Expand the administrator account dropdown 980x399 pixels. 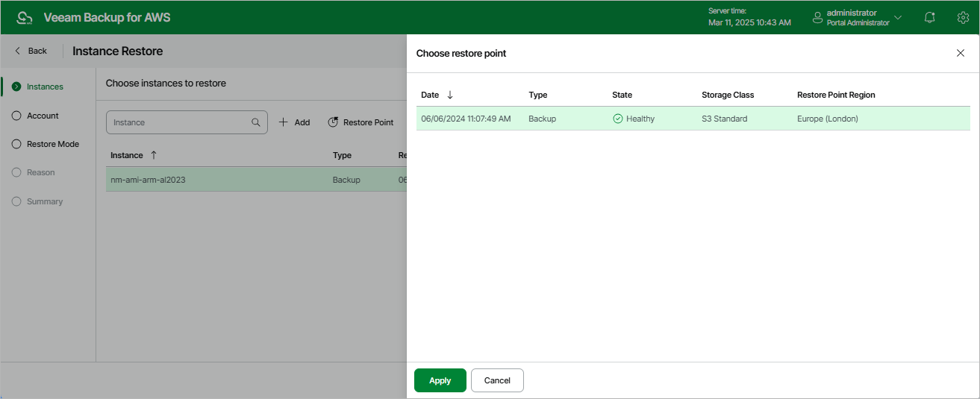pyautogui.click(x=898, y=17)
